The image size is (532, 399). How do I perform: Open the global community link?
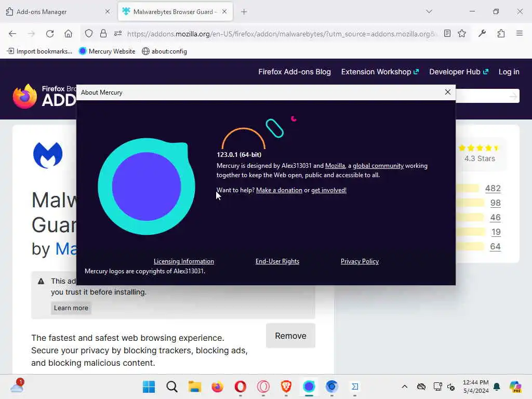[378, 166]
